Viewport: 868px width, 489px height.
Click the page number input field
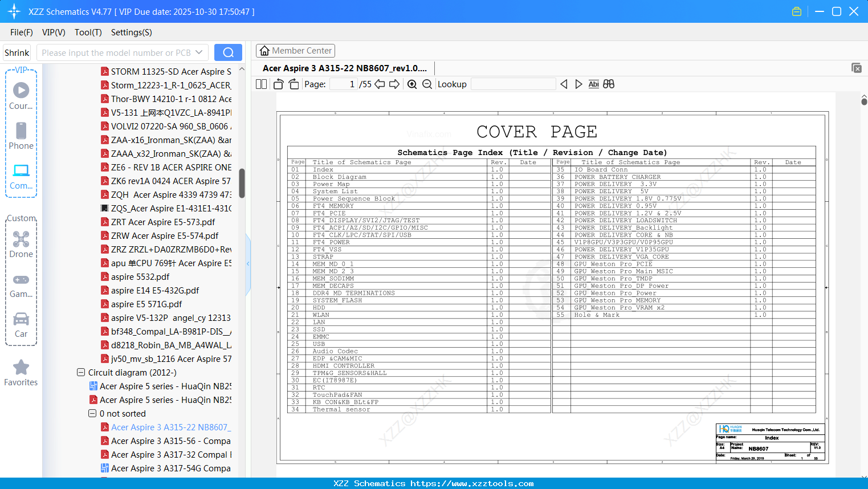pyautogui.click(x=344, y=84)
